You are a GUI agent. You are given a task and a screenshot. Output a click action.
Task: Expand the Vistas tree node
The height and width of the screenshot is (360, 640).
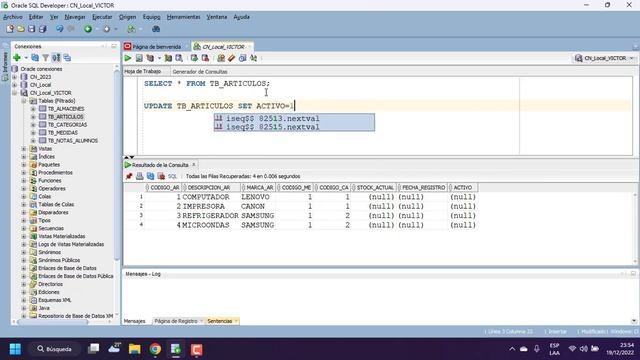(24, 149)
